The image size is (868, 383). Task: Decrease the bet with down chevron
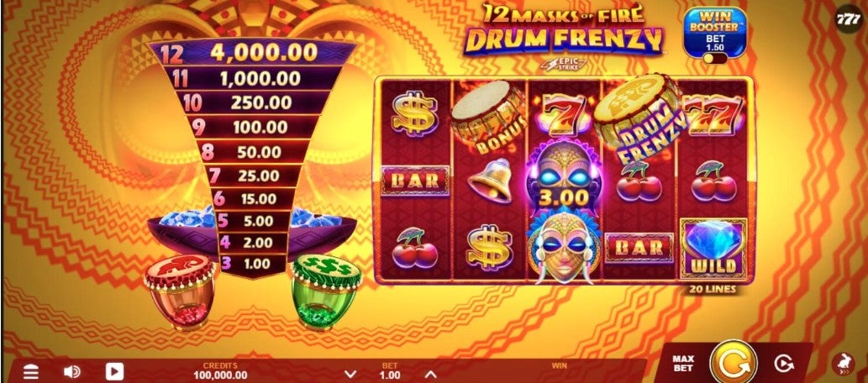[350, 374]
